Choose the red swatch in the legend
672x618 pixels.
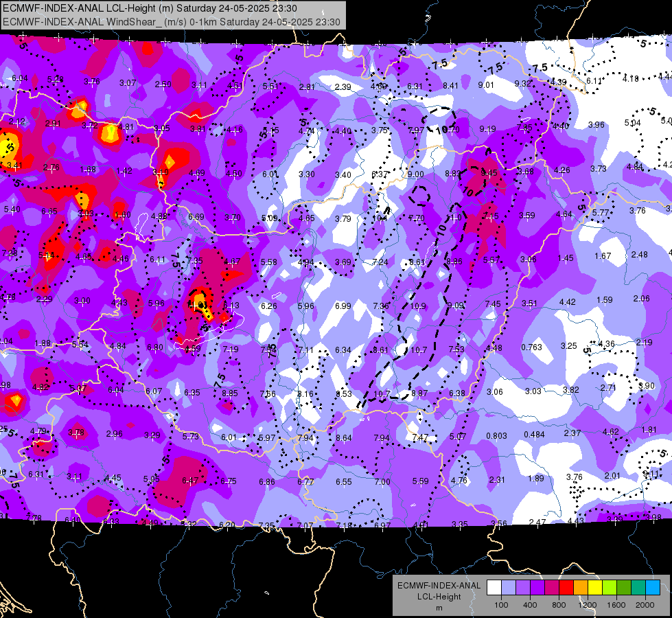point(566,587)
